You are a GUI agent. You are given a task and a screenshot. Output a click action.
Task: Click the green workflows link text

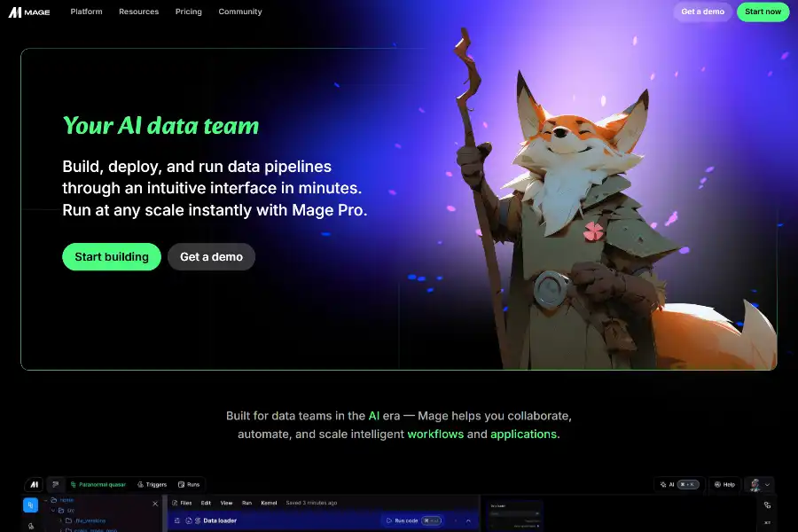point(435,434)
